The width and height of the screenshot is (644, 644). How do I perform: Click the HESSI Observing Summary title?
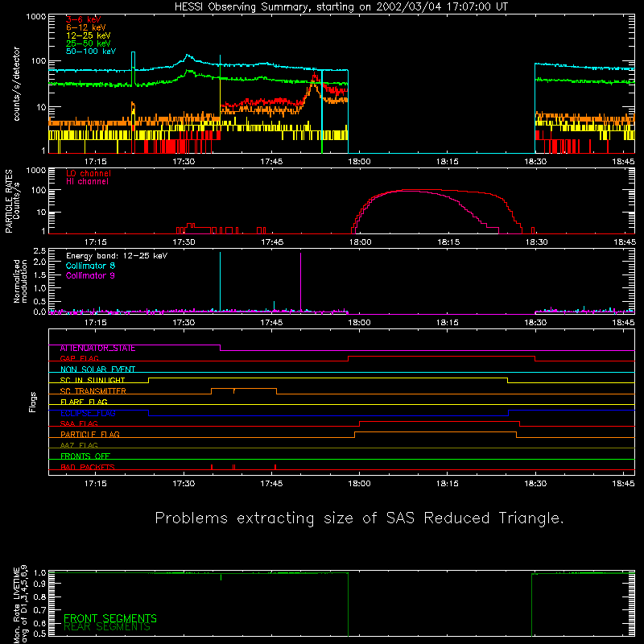pos(341,7)
